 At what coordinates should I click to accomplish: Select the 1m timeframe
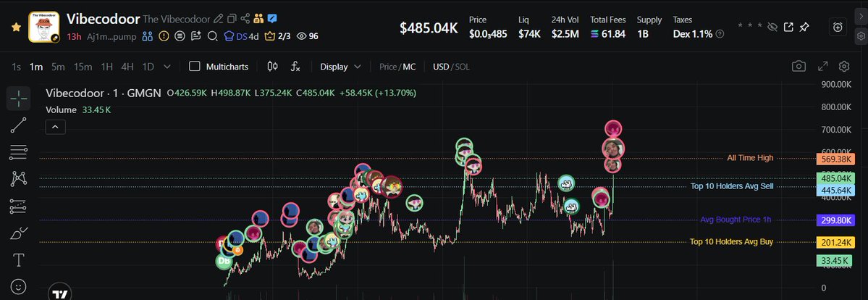click(x=36, y=67)
